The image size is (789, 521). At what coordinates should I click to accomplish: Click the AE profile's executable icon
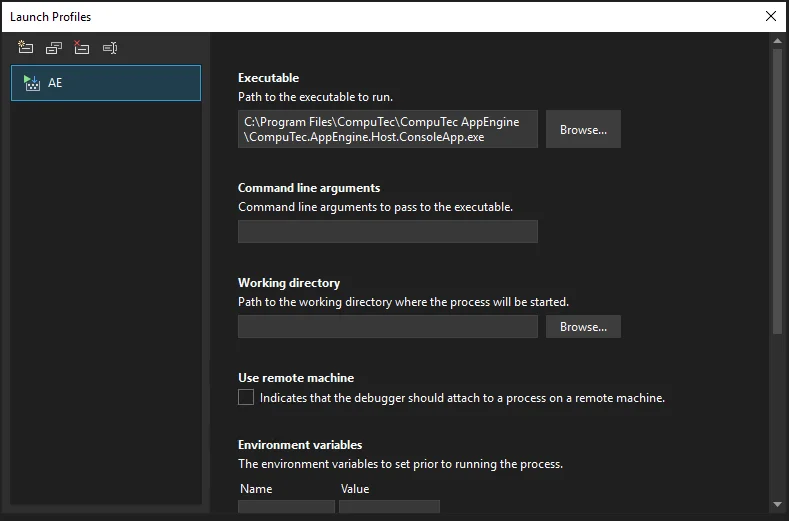click(31, 83)
